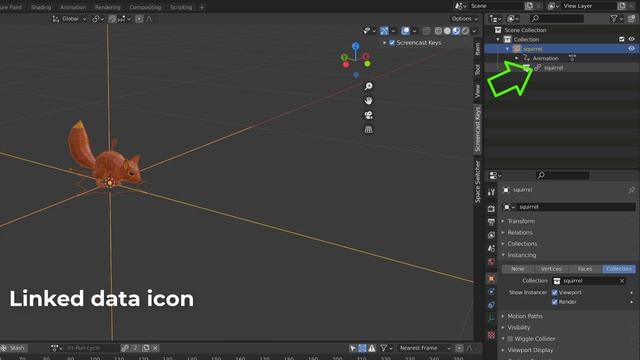Click the Animation data icon in outliner

[x=527, y=58]
